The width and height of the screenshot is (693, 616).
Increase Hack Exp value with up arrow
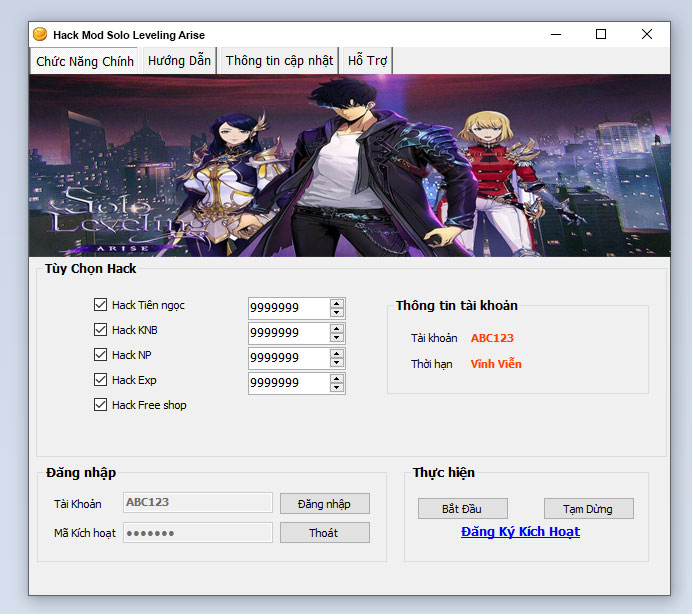(x=337, y=378)
